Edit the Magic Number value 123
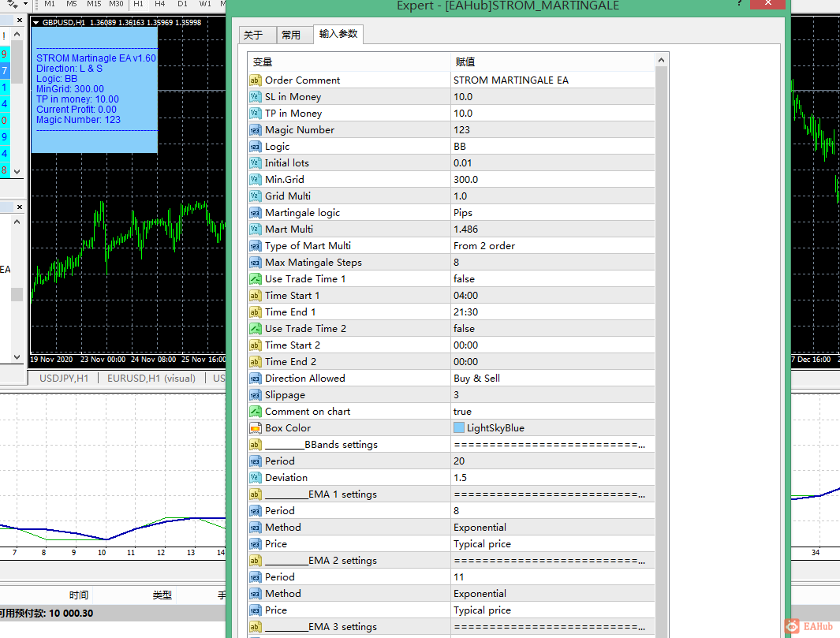 tap(552, 130)
